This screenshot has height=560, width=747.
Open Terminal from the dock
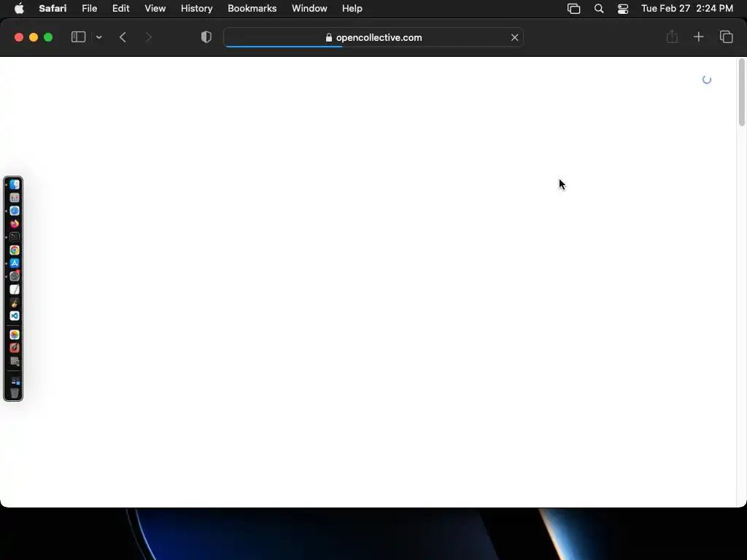[x=15, y=237]
